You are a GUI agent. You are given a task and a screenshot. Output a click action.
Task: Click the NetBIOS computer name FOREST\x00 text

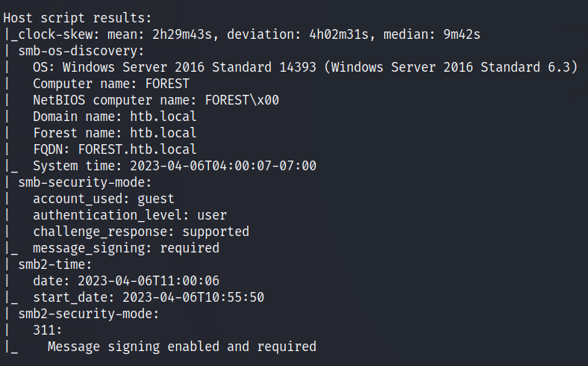coord(243,100)
